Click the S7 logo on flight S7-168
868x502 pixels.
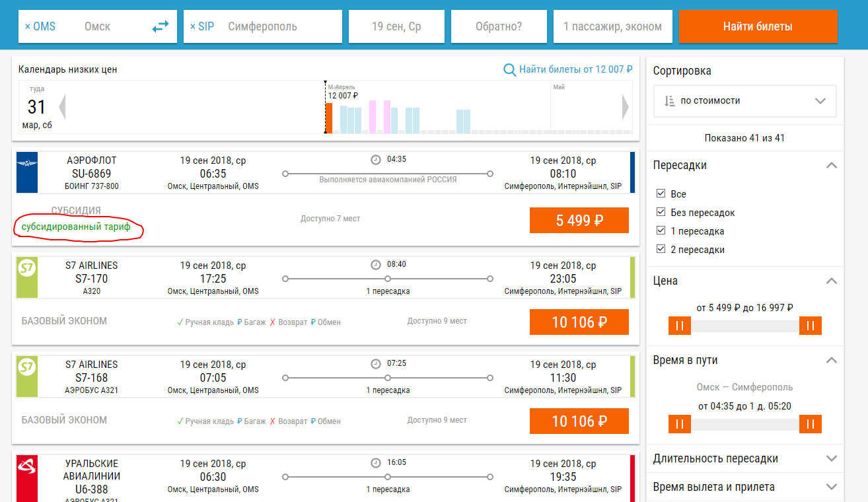coord(27,367)
